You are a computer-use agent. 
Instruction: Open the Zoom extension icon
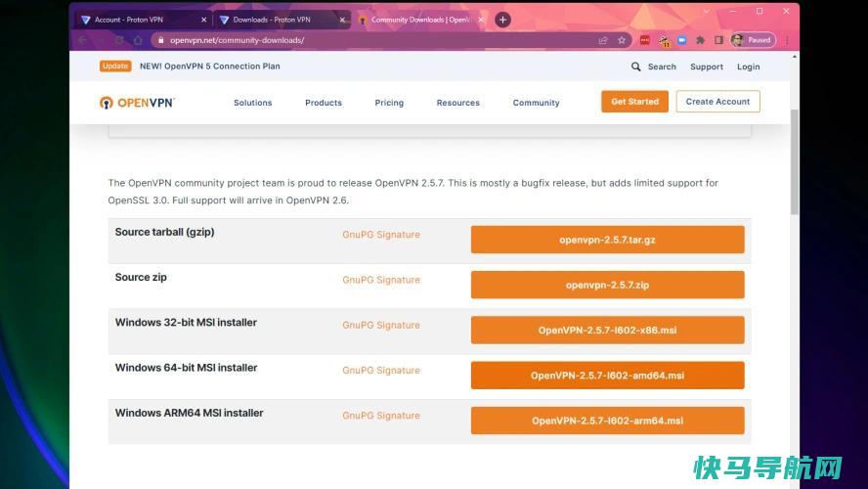tap(682, 40)
